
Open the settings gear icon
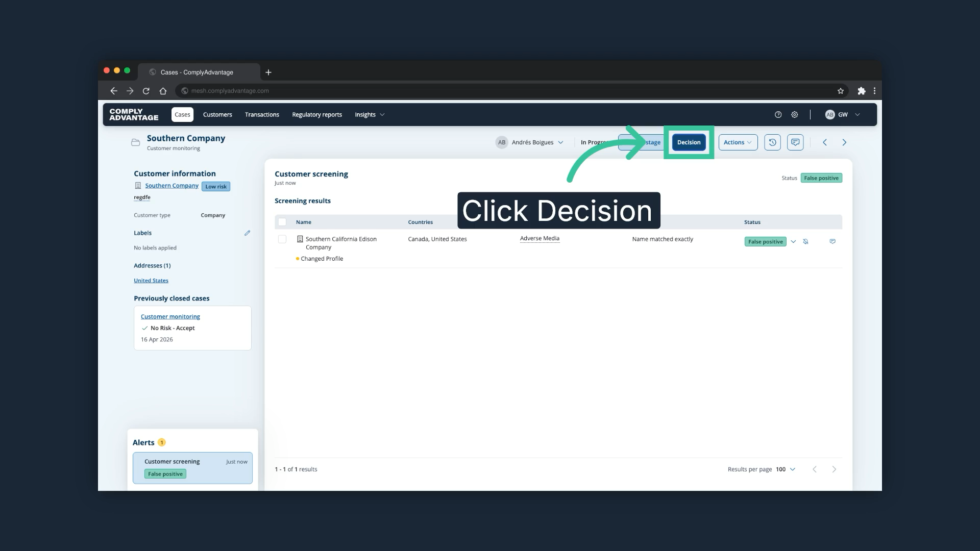[x=794, y=115]
